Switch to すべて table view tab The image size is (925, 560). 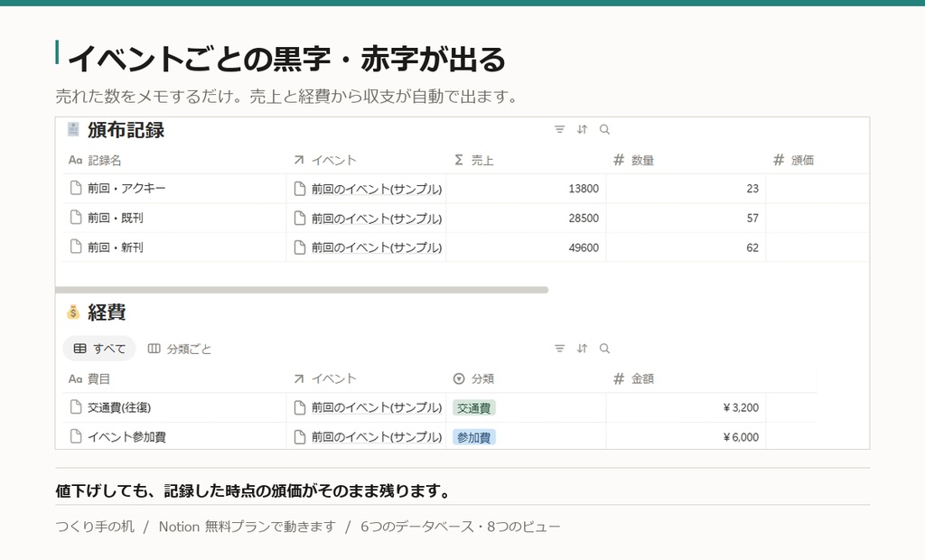point(99,349)
